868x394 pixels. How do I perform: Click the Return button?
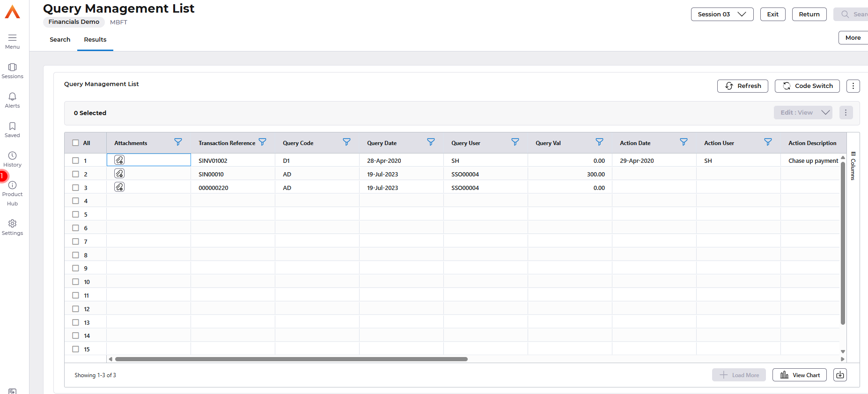[x=809, y=15]
